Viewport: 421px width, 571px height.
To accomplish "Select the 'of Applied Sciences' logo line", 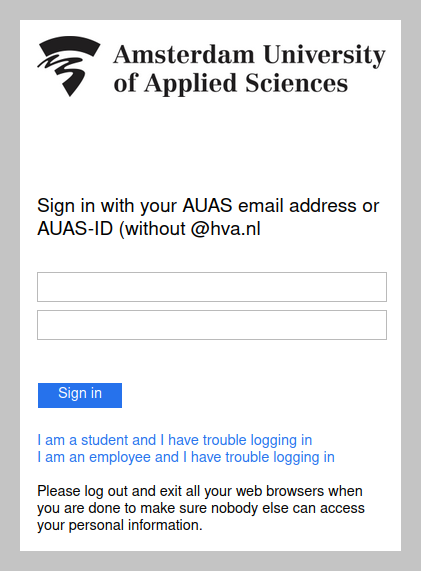I will tap(231, 83).
